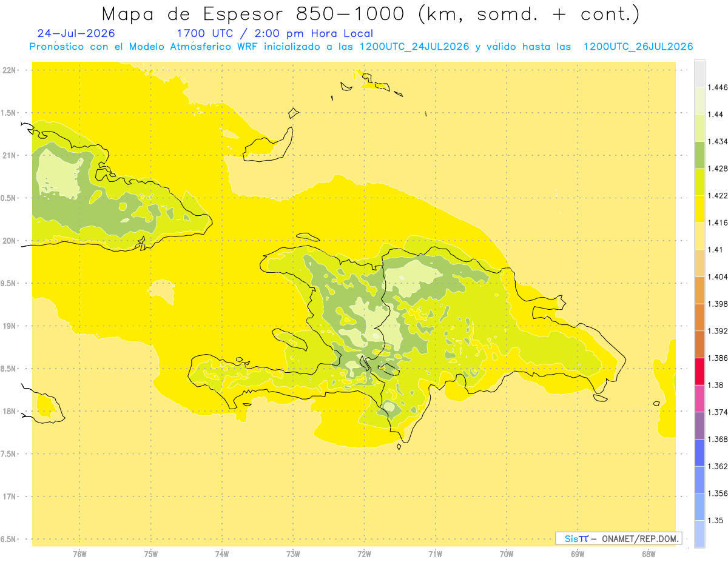Viewport: 728px width, 562px height.
Task: Click the 19N latitude axis label
Action: tap(10, 326)
